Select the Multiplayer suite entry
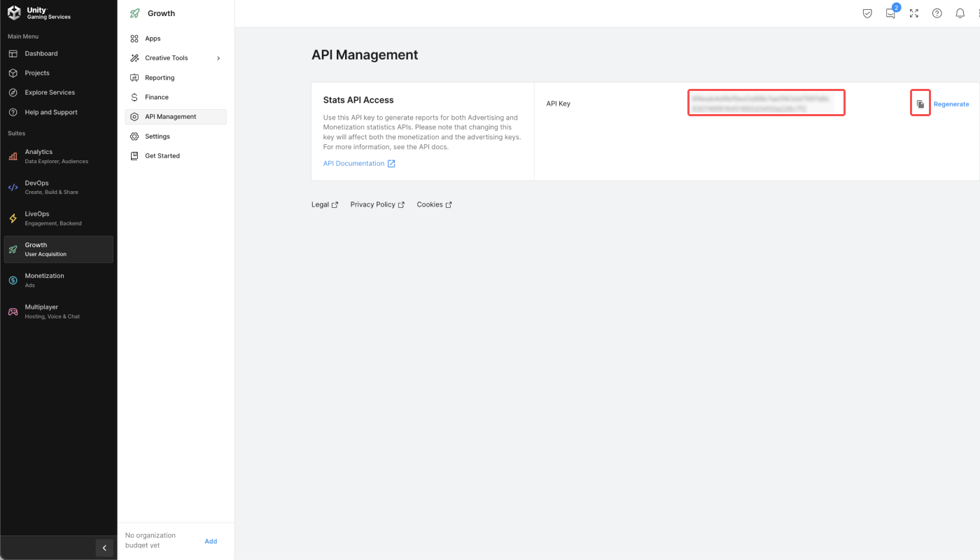Image resolution: width=980 pixels, height=560 pixels. [58, 311]
